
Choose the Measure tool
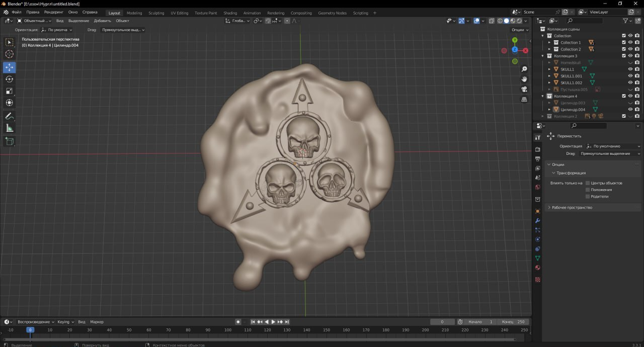(10, 128)
